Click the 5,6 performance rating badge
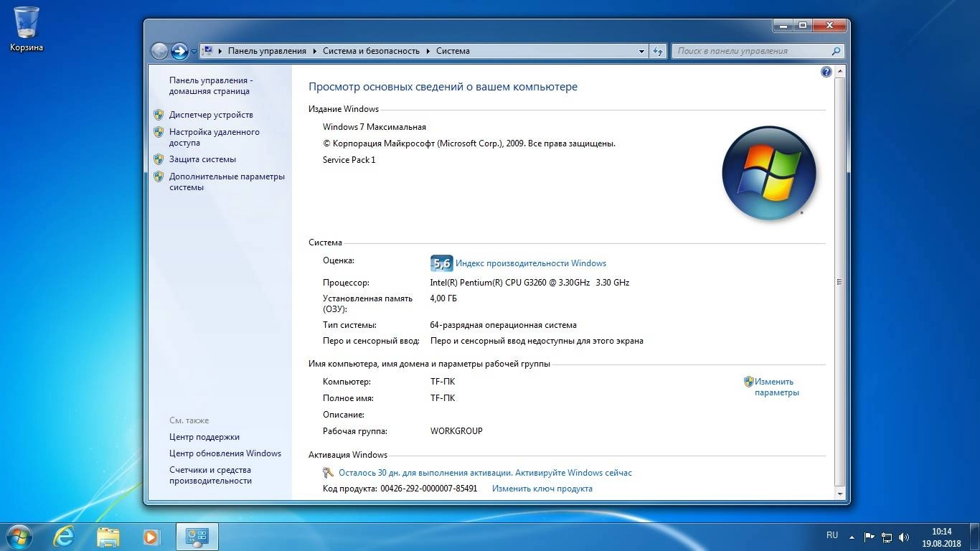Viewport: 980px width, 551px height. [x=441, y=263]
